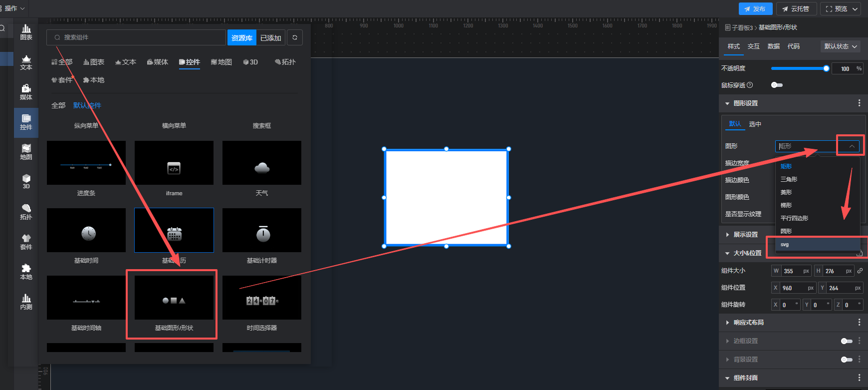This screenshot has width=868, height=390.
Task: Open the 地图 sidebar category
Action: [26, 152]
